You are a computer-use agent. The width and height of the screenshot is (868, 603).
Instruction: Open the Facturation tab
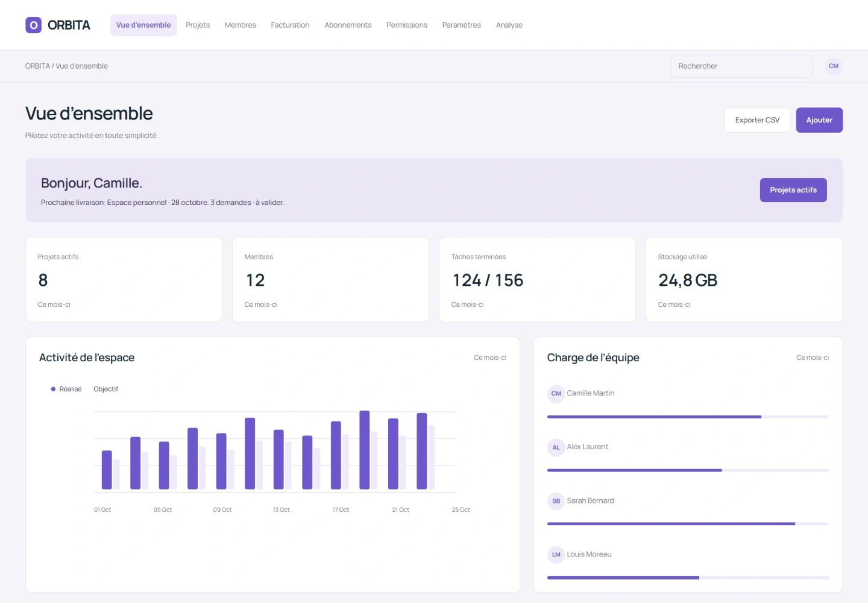(290, 25)
